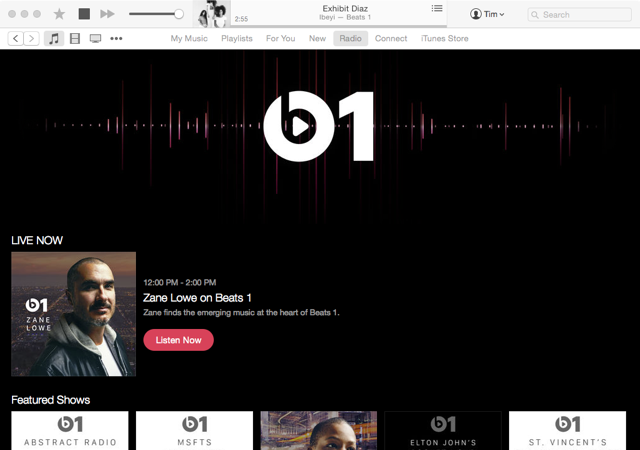Image resolution: width=640 pixels, height=450 pixels.
Task: Select the Movies film strip icon
Action: pos(75,38)
